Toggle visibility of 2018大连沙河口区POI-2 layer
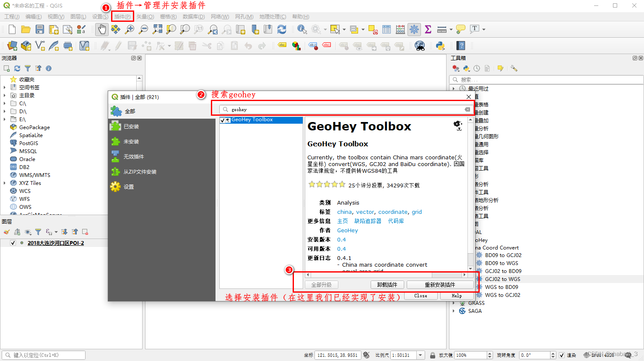Viewport: 644px width, 361px height. pos(13,243)
